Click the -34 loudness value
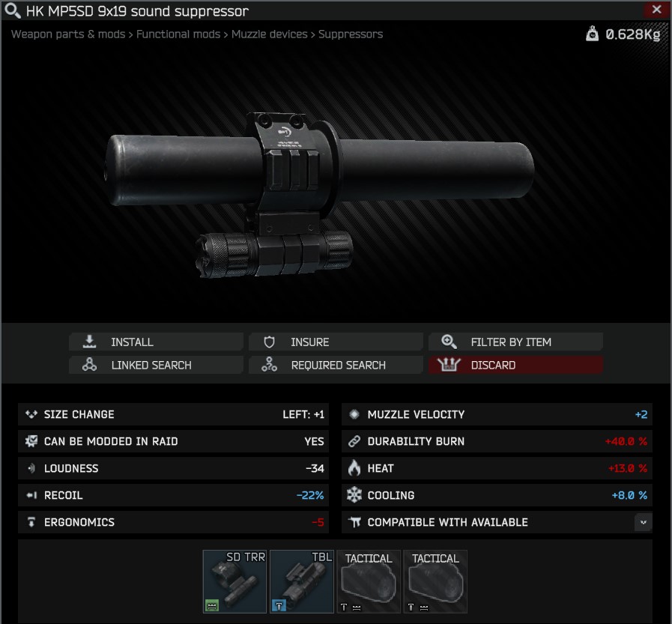This screenshot has width=672, height=624. pyautogui.click(x=315, y=468)
